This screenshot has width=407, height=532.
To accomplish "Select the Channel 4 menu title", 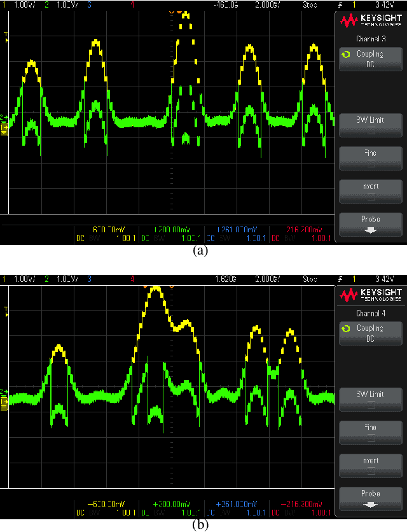I will [370, 313].
